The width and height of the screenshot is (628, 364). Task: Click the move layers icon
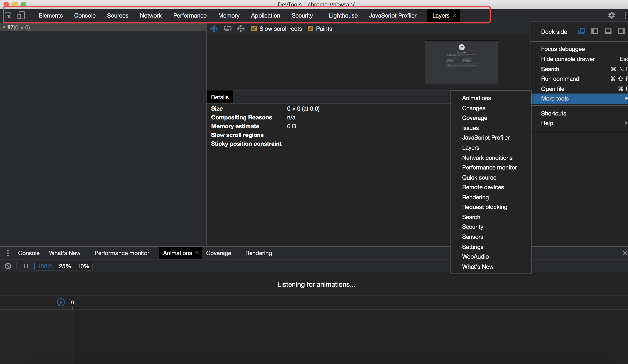click(214, 28)
